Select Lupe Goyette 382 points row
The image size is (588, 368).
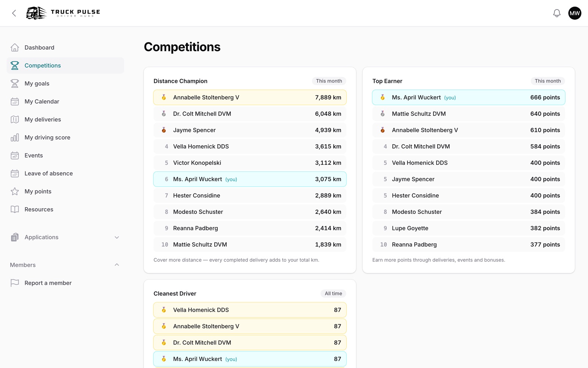click(x=469, y=228)
